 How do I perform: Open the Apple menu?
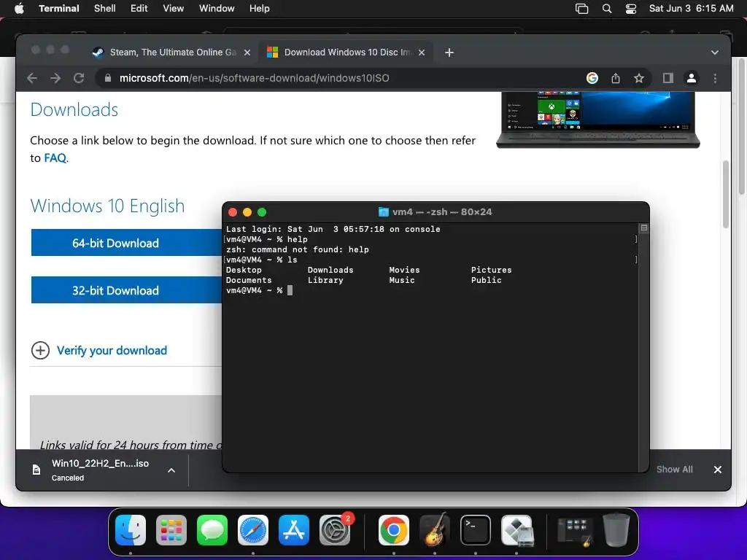pyautogui.click(x=19, y=9)
